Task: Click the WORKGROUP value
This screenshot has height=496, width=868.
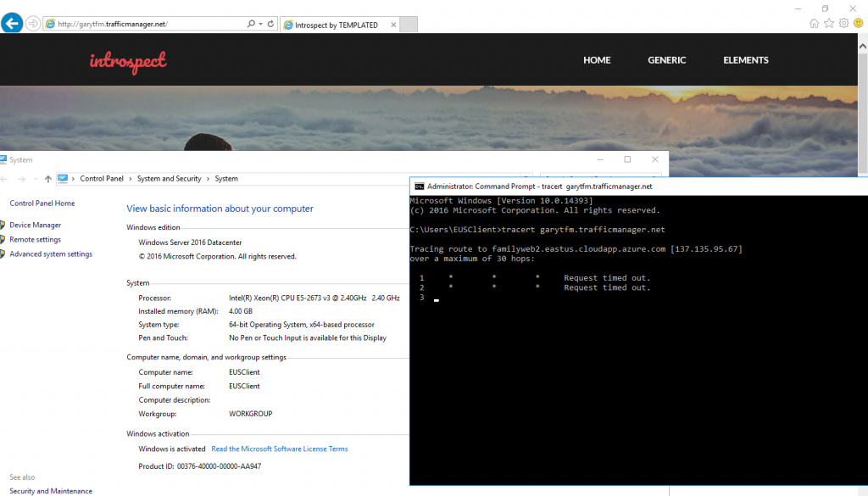Action: [251, 414]
